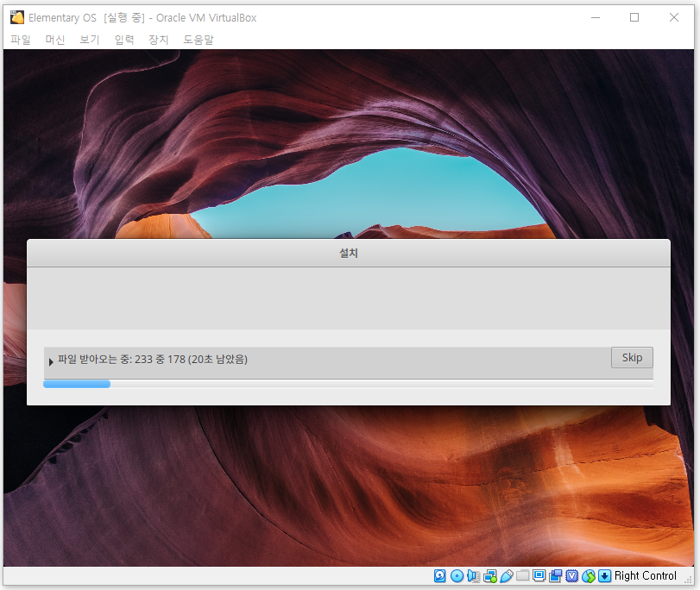This screenshot has height=590, width=700.
Task: Click the Skip button in the installer
Action: [x=632, y=357]
